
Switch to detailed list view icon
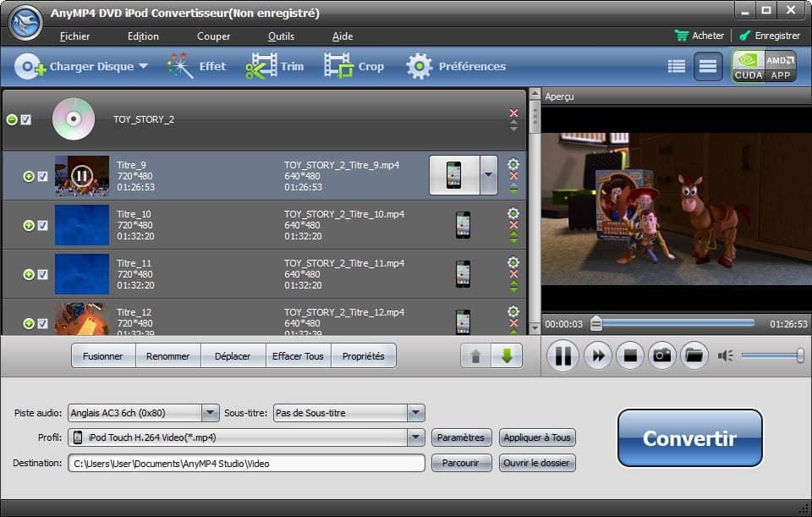point(677,66)
